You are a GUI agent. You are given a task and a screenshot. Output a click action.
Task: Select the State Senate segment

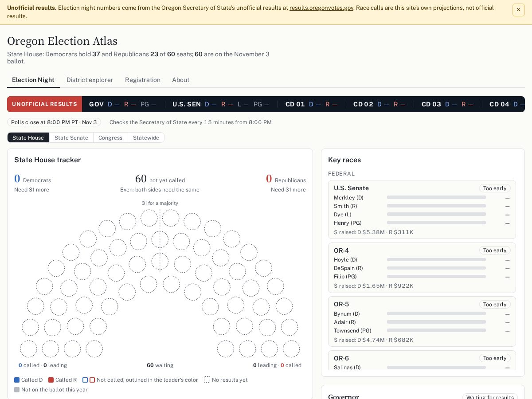(71, 137)
